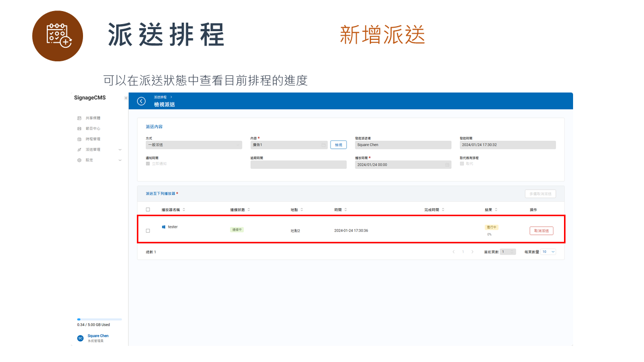Click the 當前頁數 page number input

[x=508, y=251]
